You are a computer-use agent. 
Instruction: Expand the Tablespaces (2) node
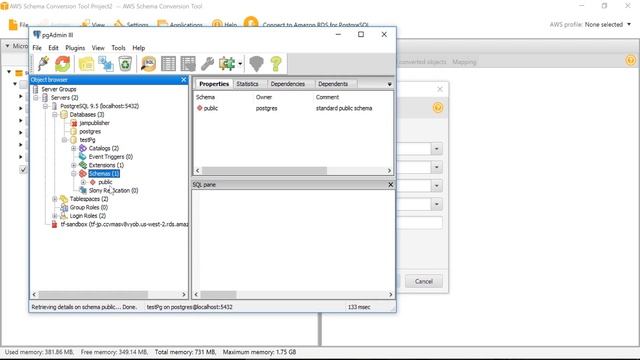(55, 199)
